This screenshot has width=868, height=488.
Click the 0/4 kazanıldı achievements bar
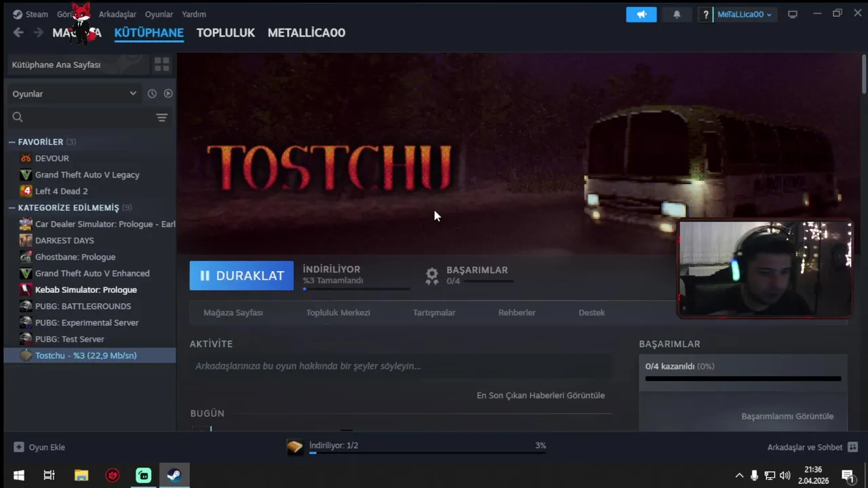(743, 378)
